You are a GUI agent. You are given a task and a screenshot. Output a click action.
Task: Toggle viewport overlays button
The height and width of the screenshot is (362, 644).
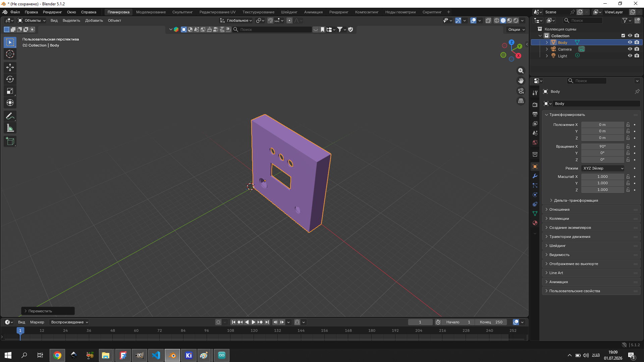tap(473, 20)
